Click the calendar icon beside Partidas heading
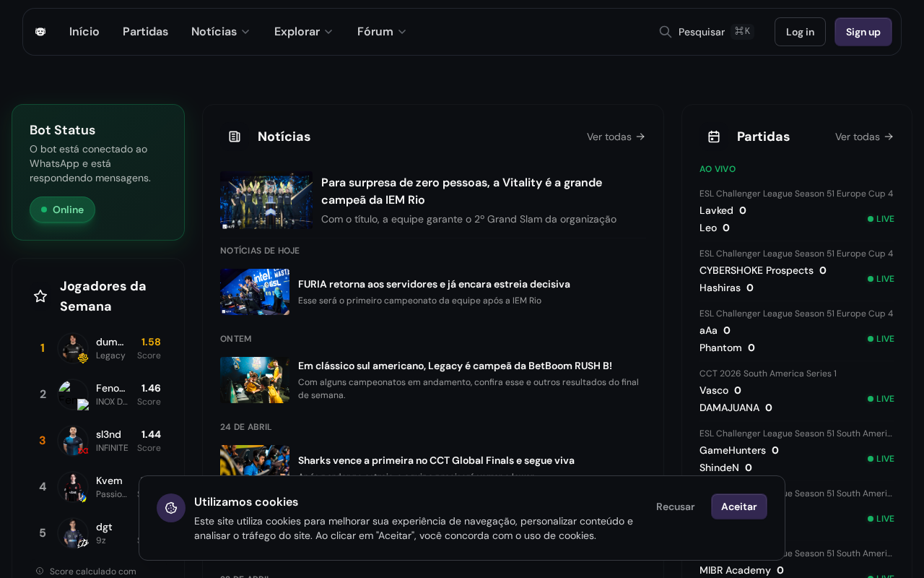The height and width of the screenshot is (578, 924). 714,137
